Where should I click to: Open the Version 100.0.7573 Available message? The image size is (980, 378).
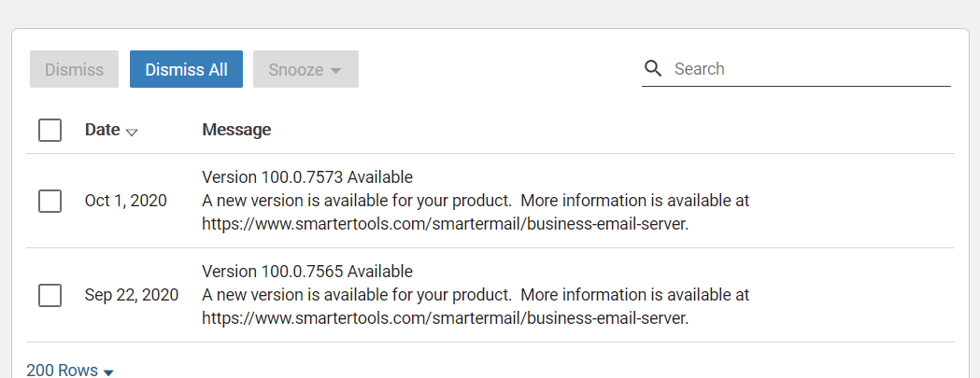307,177
